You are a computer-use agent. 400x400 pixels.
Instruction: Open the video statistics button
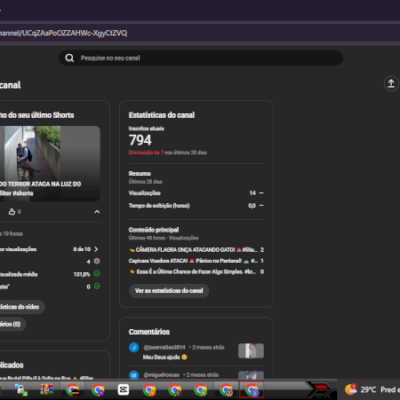coord(22,307)
